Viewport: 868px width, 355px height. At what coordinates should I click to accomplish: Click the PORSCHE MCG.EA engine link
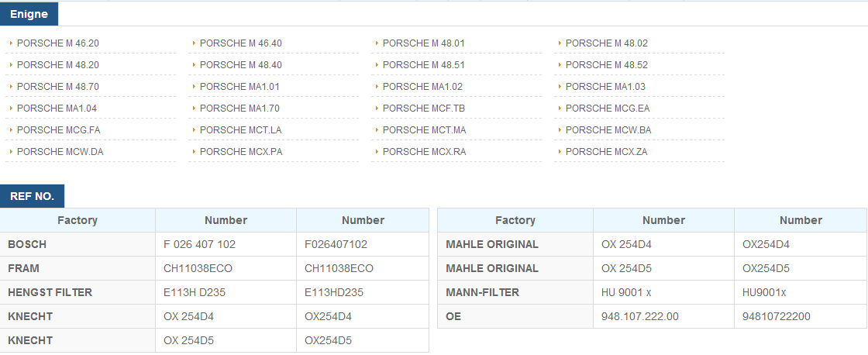[608, 108]
